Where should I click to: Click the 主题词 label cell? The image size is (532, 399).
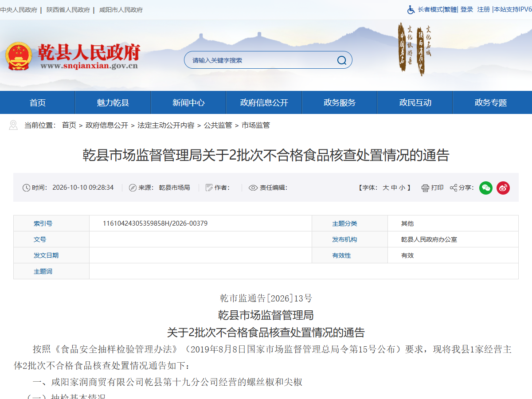(x=51, y=271)
